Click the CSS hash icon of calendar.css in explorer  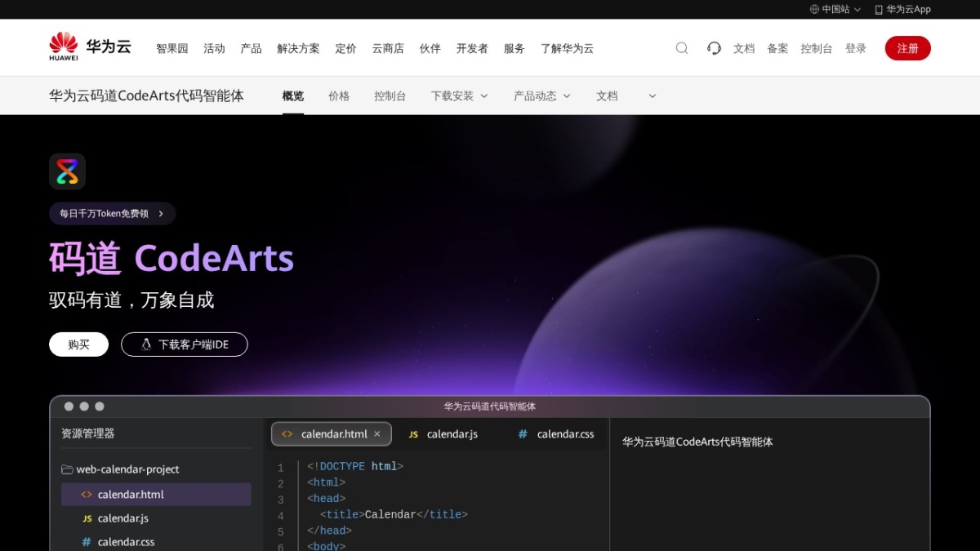87,542
